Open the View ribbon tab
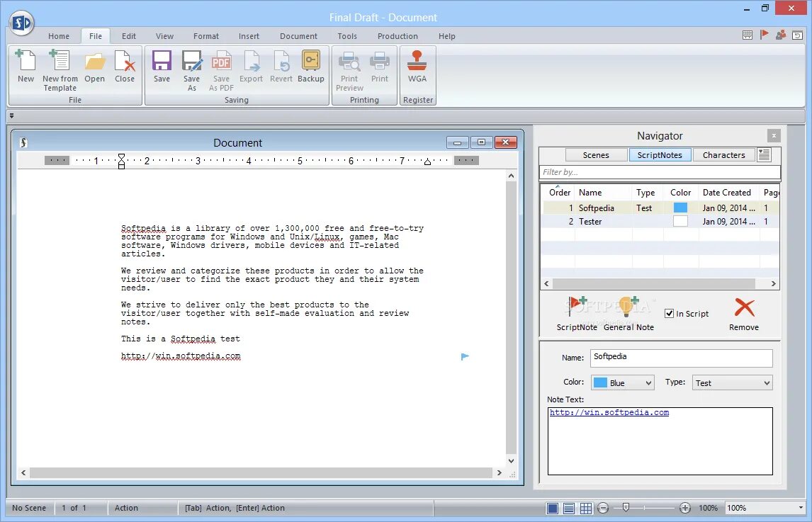The image size is (812, 522). click(x=164, y=36)
